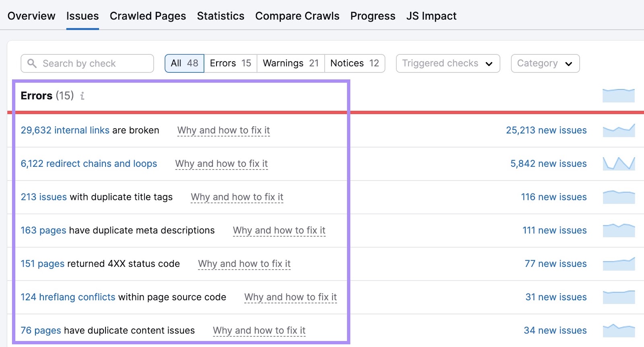Click the trend graph for duplicate title tags
644x347 pixels.
[619, 197]
